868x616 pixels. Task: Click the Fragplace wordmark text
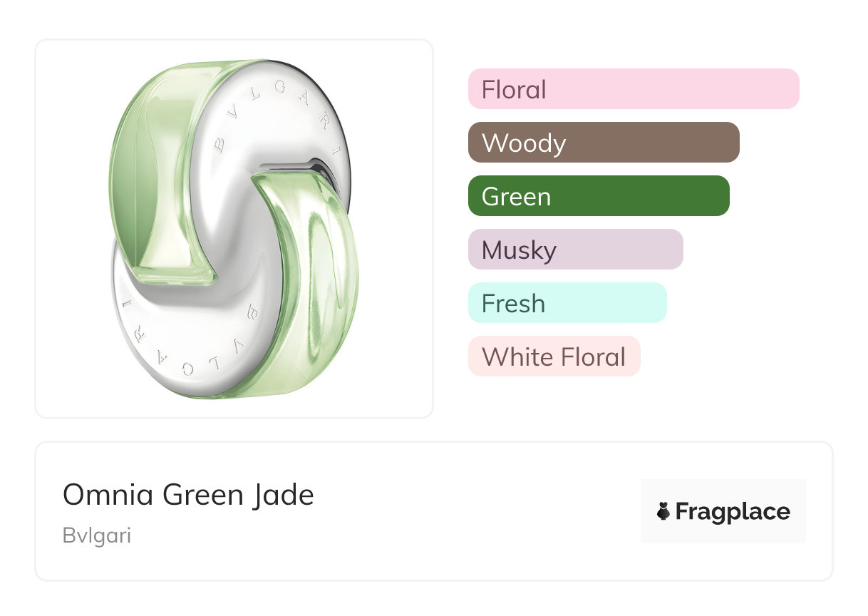pyautogui.click(x=733, y=511)
